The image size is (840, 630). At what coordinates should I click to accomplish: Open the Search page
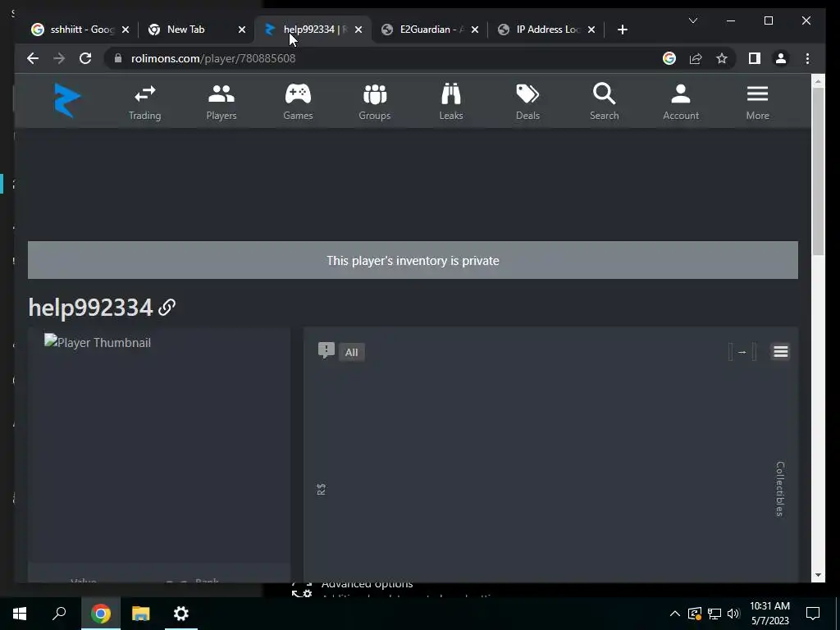pyautogui.click(x=605, y=103)
